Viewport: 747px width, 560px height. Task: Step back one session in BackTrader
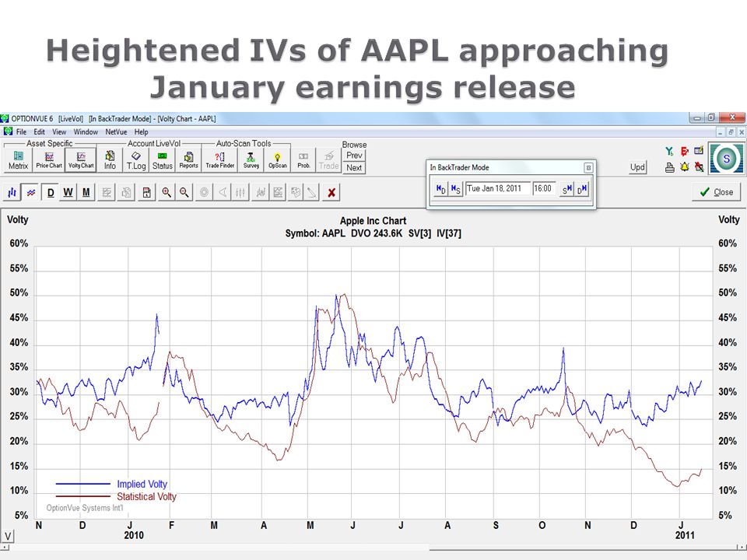[x=455, y=189]
